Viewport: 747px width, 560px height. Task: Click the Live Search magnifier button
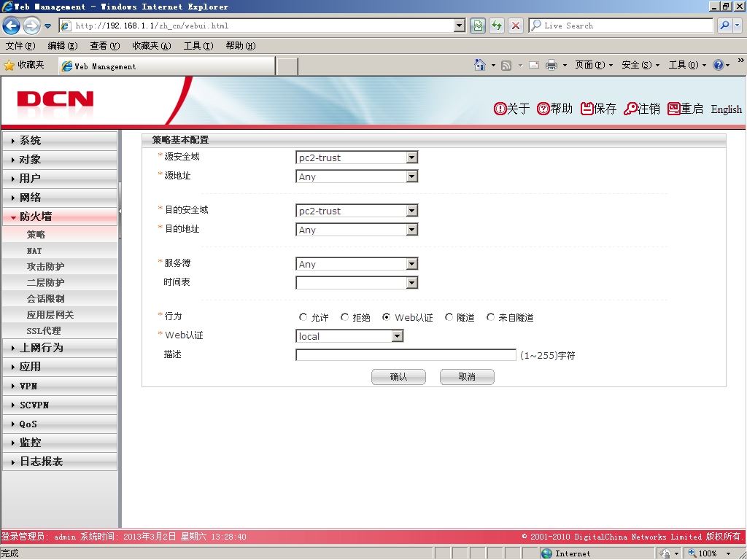coord(725,26)
